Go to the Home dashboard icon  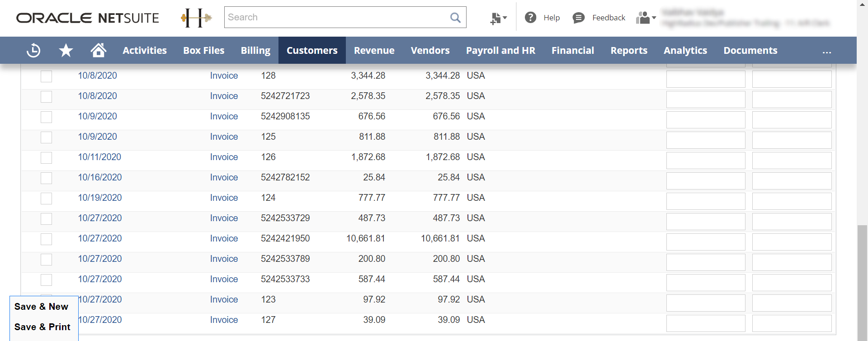(98, 50)
